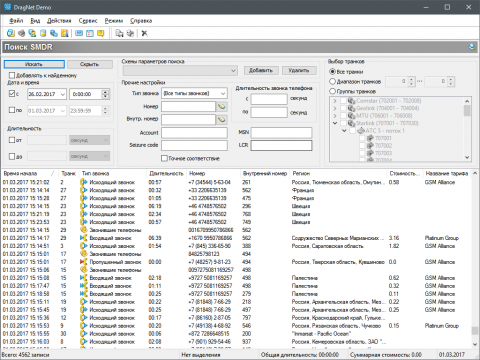Screen dimensions: 480x360
Task: Click the Добавить scheme button
Action: (x=261, y=70)
